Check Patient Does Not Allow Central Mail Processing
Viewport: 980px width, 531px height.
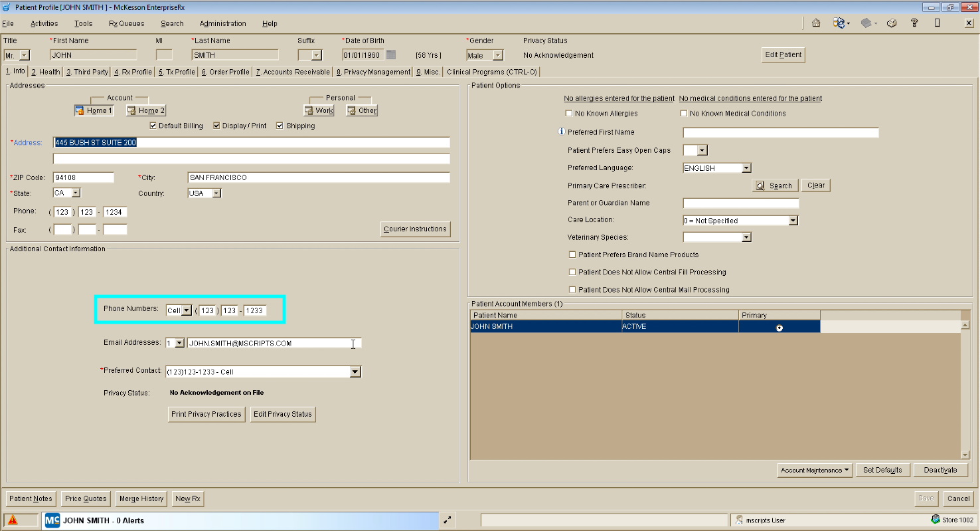pyautogui.click(x=572, y=290)
